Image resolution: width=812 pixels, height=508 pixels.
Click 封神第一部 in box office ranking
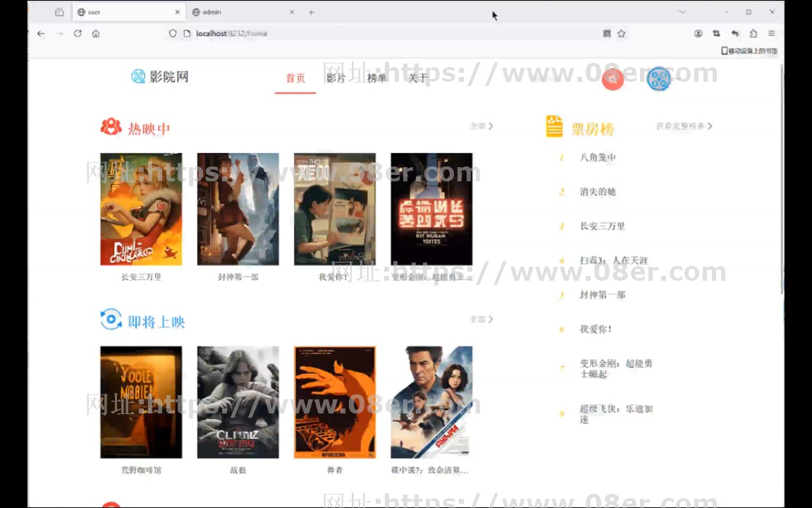tap(602, 295)
